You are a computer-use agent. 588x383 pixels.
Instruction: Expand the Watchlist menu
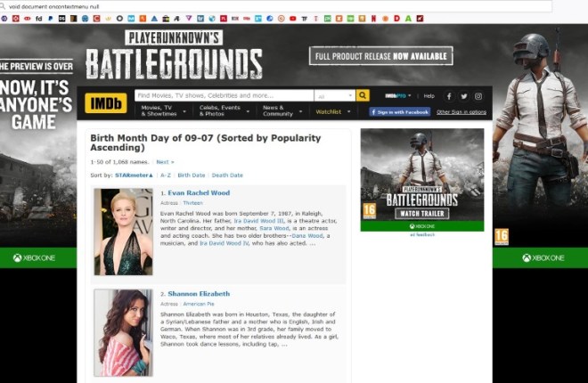(333, 111)
